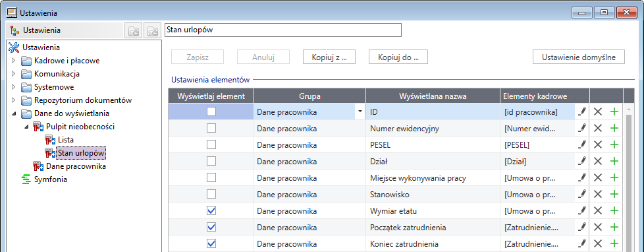Delete the PESEL row using X icon
The image size is (644, 252).
[x=598, y=144]
